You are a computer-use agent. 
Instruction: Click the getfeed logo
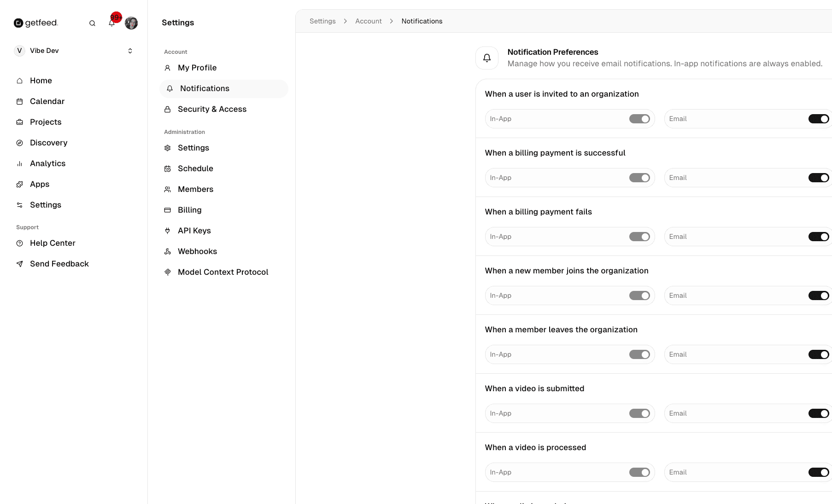coord(36,23)
